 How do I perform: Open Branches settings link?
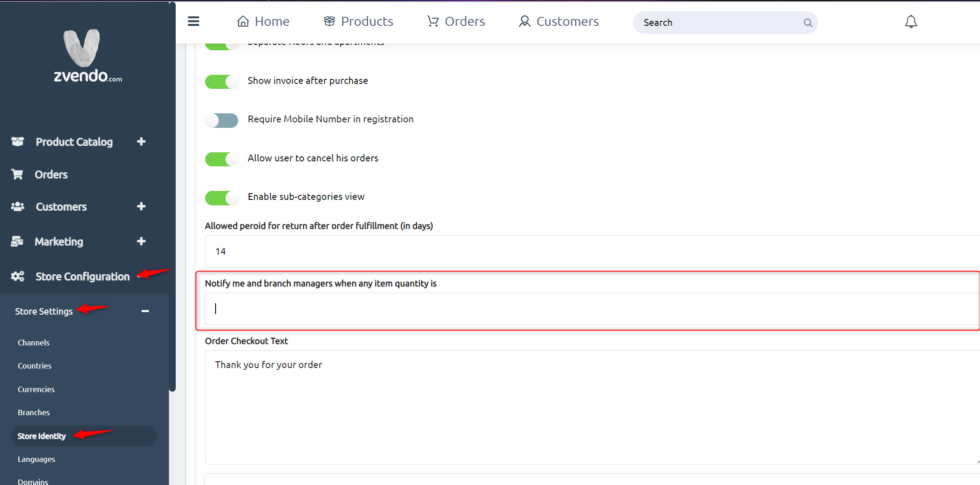pos(34,412)
